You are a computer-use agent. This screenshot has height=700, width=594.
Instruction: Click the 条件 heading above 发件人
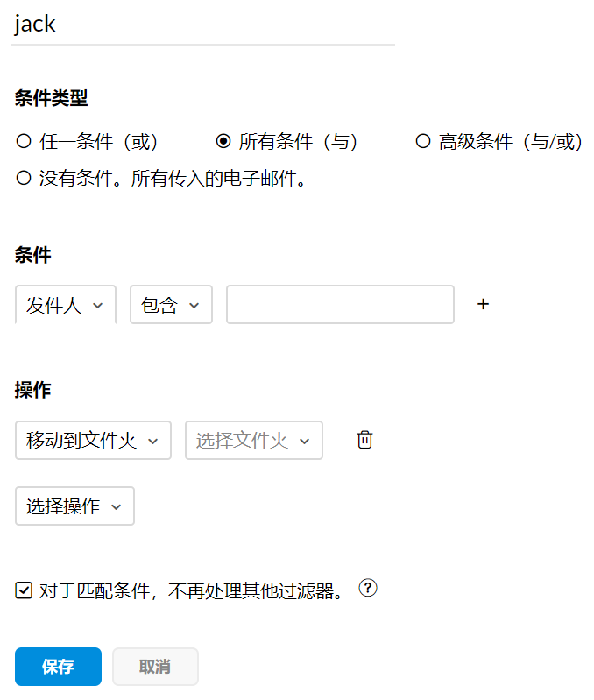point(33,255)
